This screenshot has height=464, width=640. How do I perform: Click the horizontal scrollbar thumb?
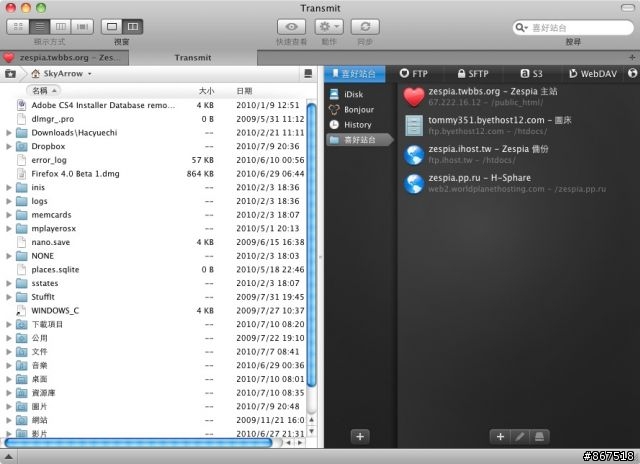138,443
